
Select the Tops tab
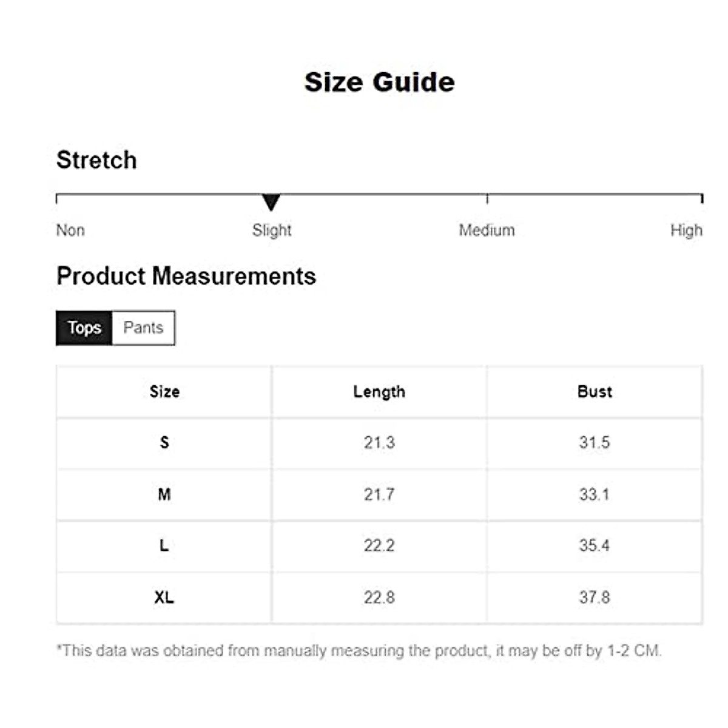[84, 328]
